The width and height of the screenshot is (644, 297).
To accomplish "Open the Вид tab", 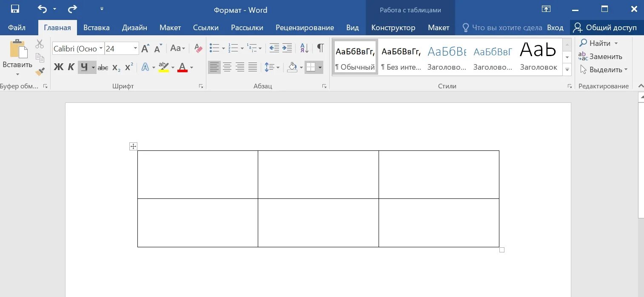I will pyautogui.click(x=353, y=28).
